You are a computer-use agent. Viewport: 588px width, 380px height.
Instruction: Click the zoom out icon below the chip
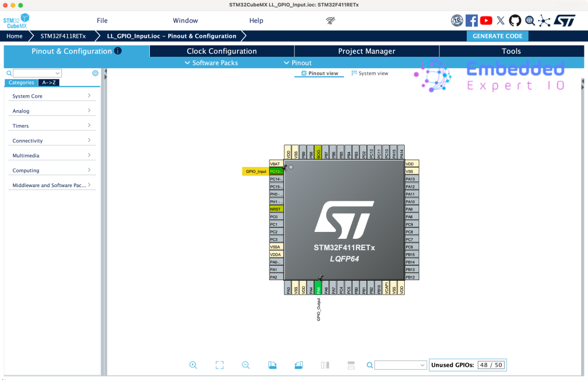(x=246, y=365)
